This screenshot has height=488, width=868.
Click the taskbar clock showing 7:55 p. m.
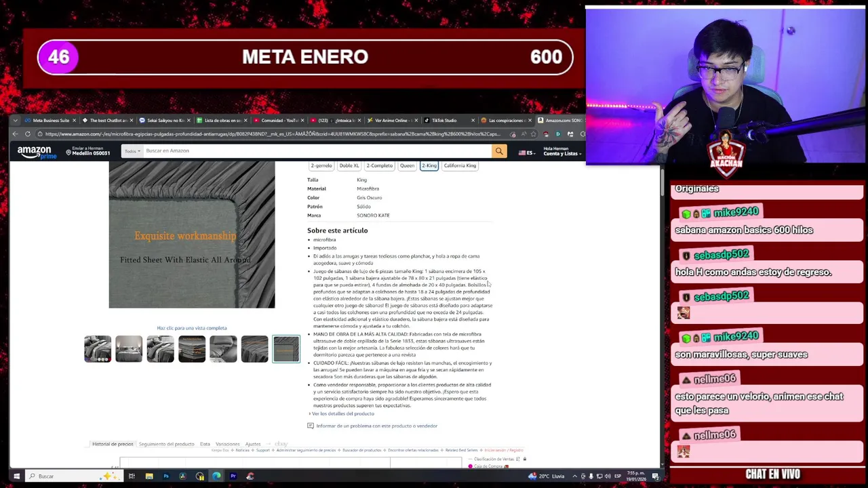635,476
